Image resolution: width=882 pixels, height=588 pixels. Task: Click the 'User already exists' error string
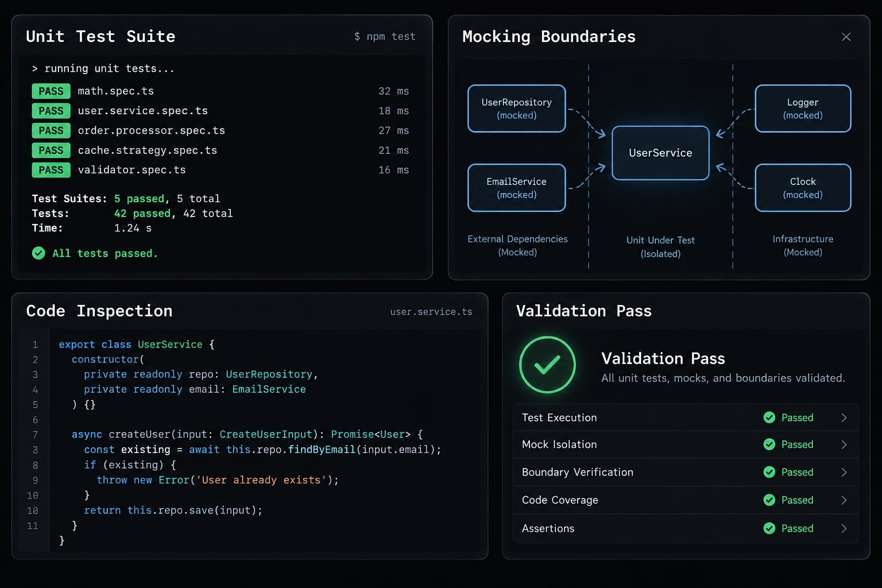pos(261,480)
